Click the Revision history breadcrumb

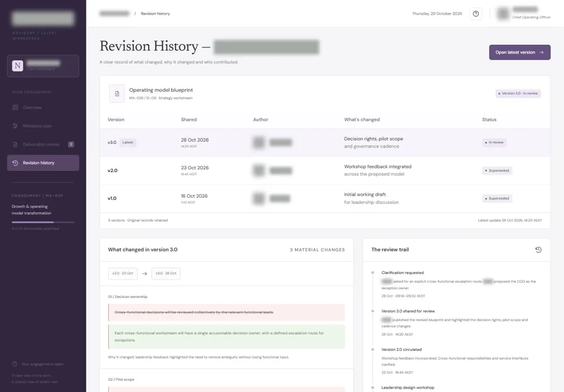pyautogui.click(x=155, y=14)
